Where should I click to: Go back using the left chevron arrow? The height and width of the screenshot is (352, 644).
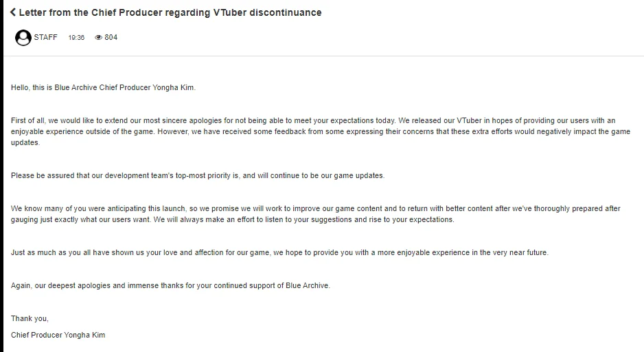13,12
